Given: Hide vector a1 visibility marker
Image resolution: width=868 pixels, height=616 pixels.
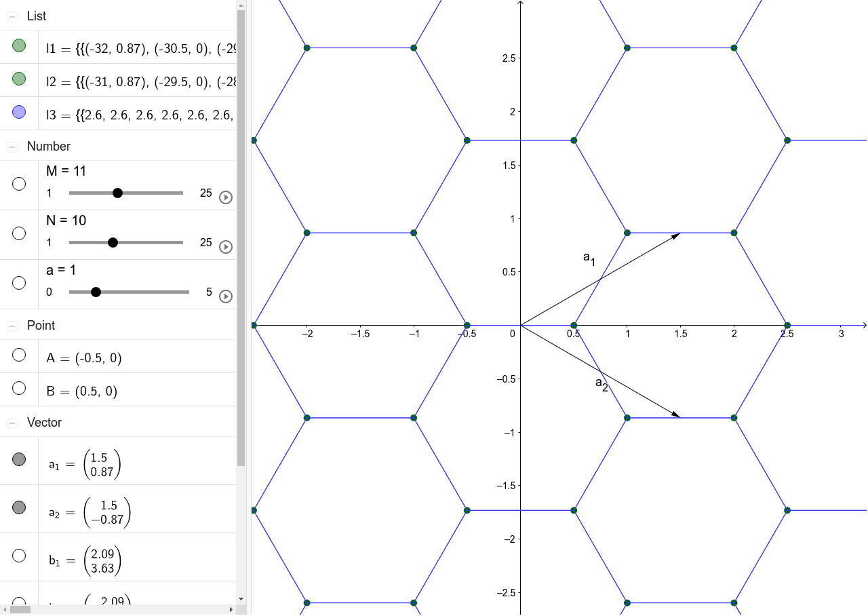Looking at the screenshot, I should 19,459.
